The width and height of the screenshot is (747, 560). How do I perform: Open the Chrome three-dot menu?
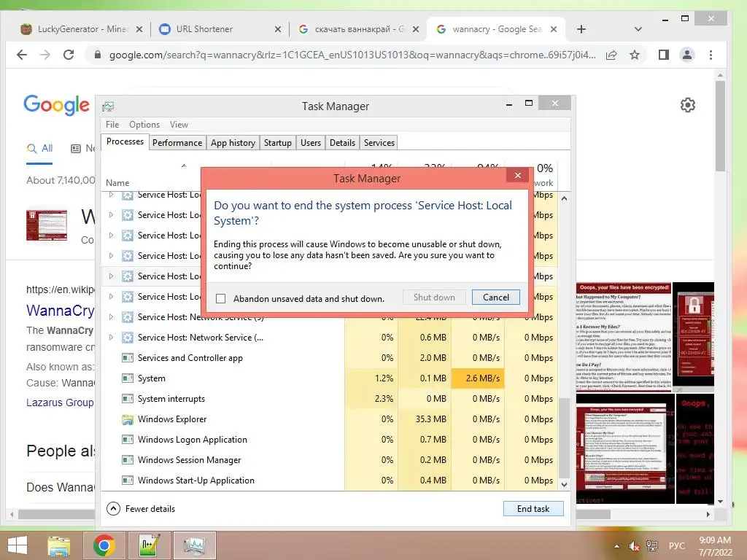click(x=711, y=55)
